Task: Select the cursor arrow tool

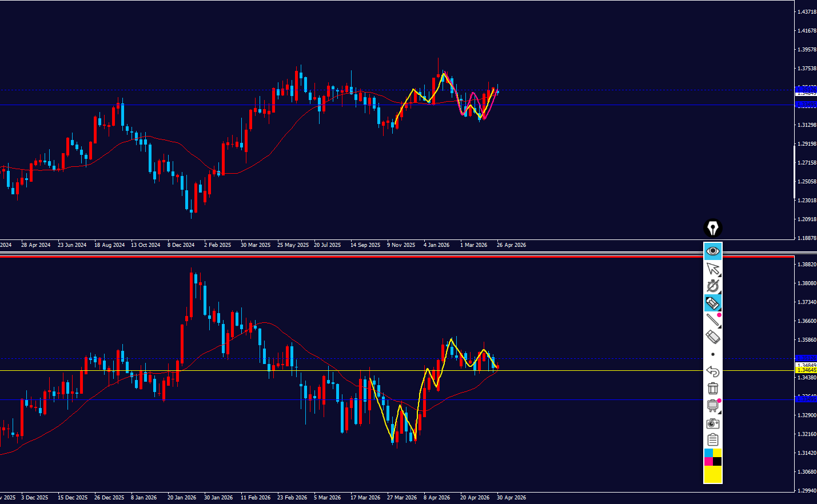Action: [712, 269]
